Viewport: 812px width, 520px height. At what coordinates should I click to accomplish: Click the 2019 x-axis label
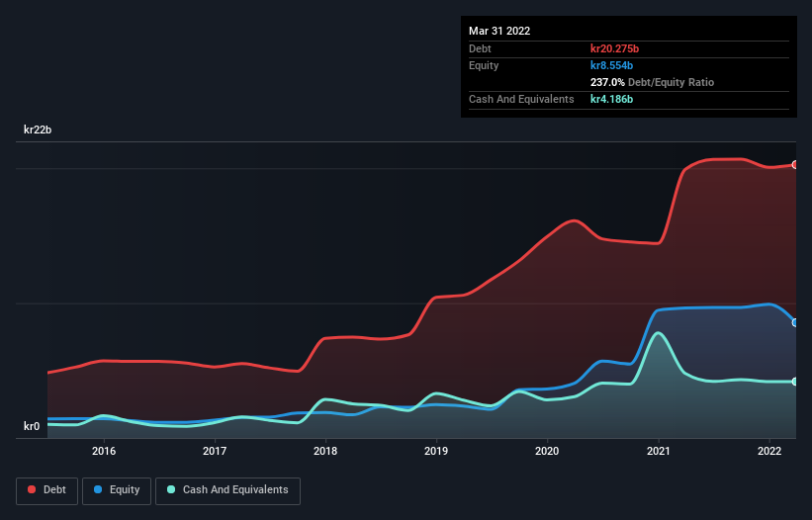click(x=436, y=451)
